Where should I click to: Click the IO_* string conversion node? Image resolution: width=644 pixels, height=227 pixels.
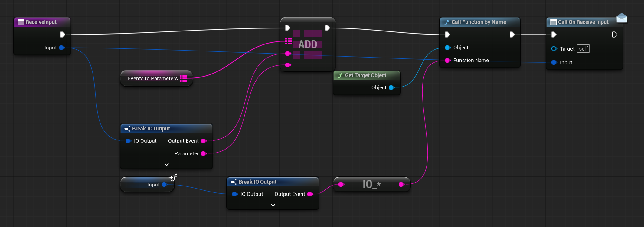[x=371, y=184]
